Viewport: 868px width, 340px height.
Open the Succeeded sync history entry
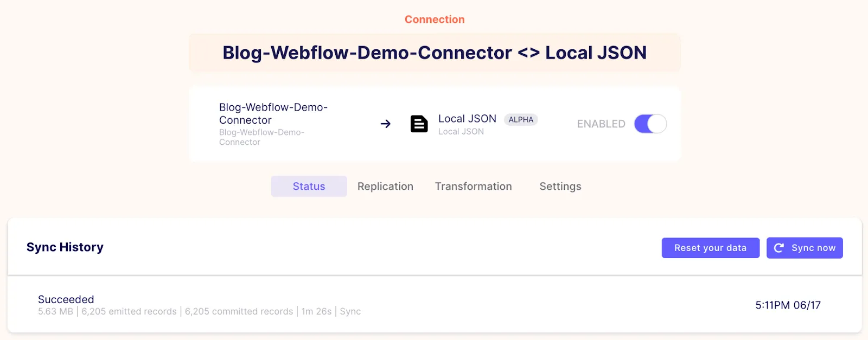tap(435, 305)
